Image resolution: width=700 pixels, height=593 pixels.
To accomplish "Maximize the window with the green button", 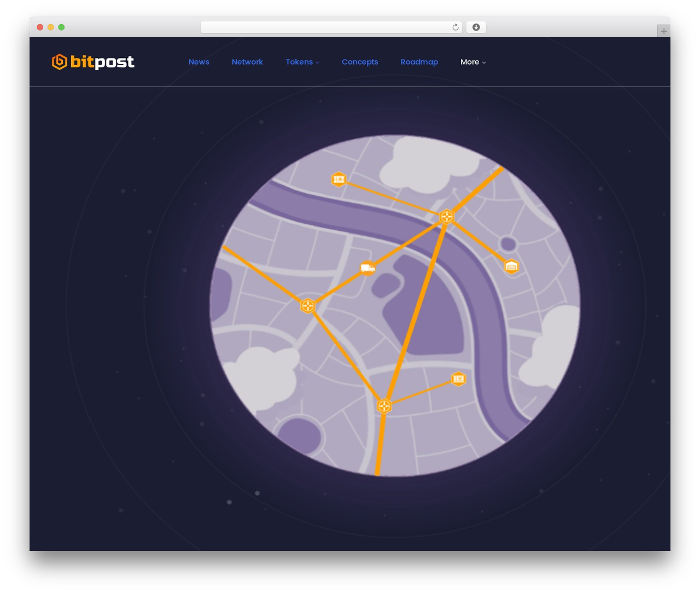I will click(61, 27).
